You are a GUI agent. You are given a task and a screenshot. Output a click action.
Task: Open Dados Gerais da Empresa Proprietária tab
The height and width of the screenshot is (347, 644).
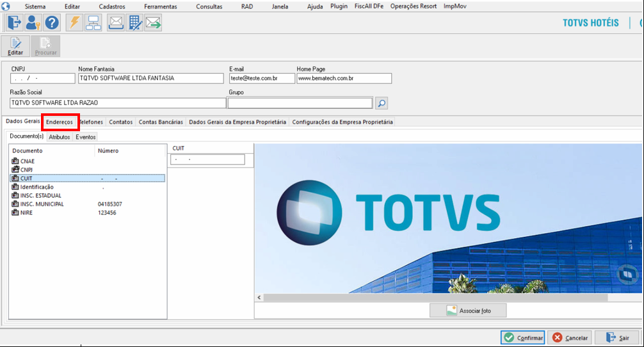237,122
